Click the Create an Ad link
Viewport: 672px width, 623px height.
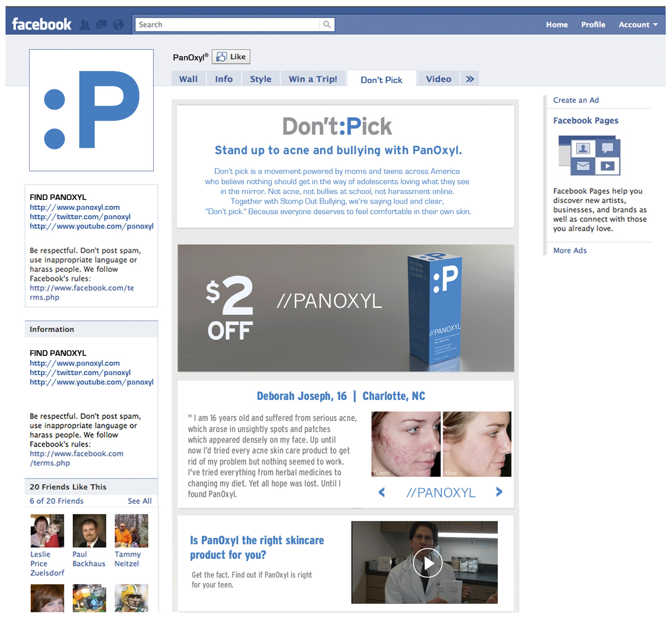576,100
